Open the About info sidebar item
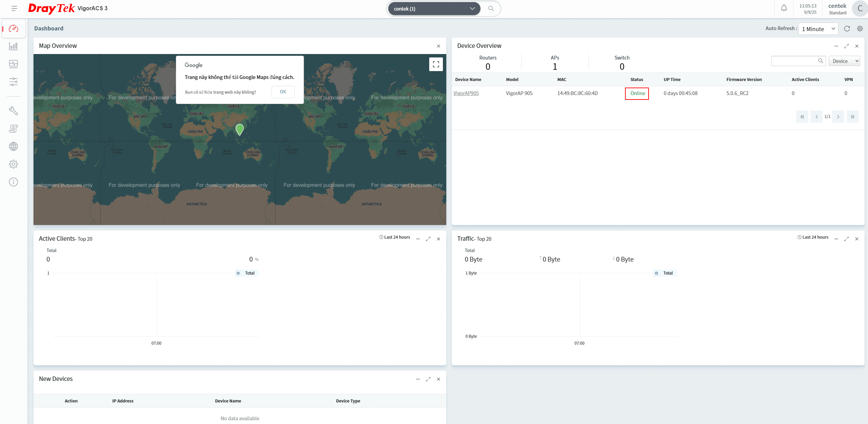Image resolution: width=868 pixels, height=424 pixels. [x=13, y=182]
